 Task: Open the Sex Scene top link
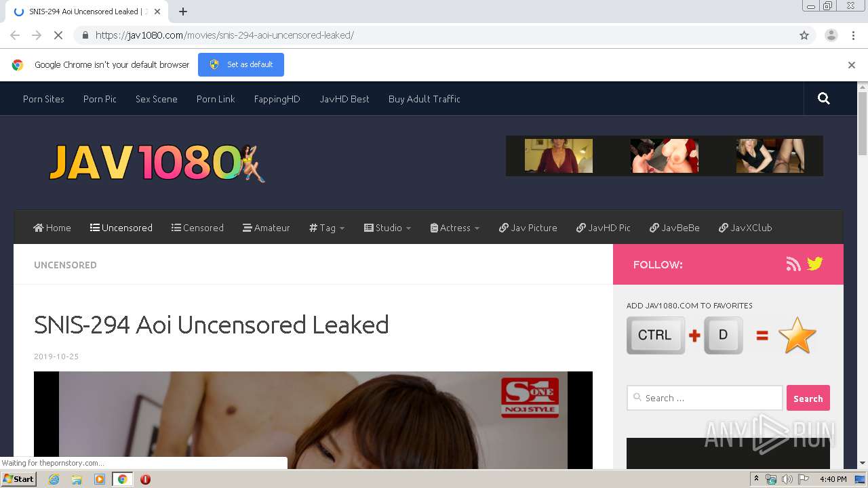(x=156, y=99)
